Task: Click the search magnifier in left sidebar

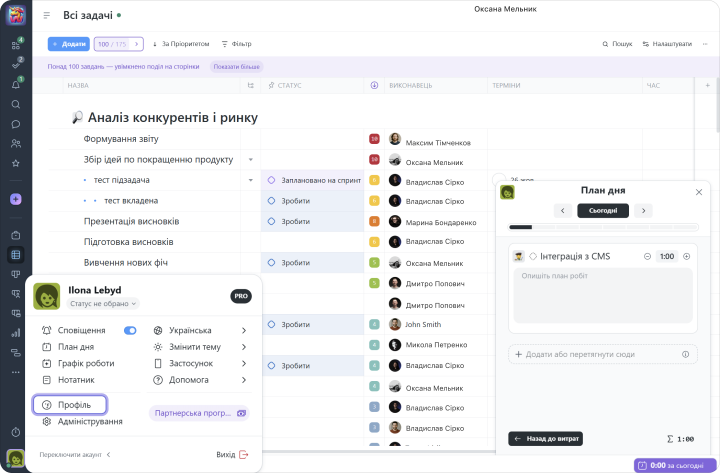Action: [x=15, y=104]
